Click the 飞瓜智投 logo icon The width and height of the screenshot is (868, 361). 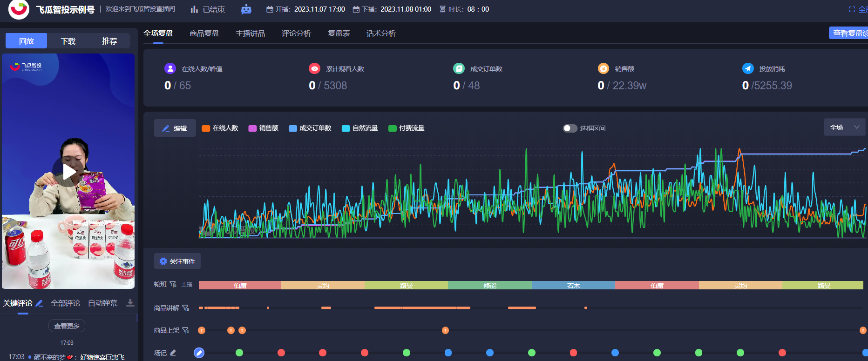[x=19, y=8]
